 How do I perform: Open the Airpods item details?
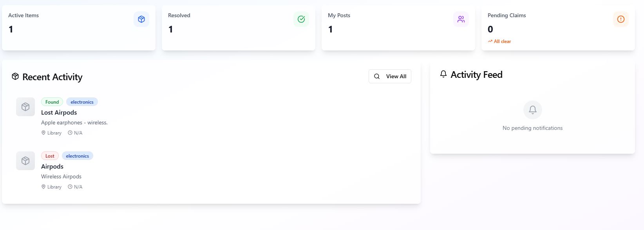tap(52, 166)
